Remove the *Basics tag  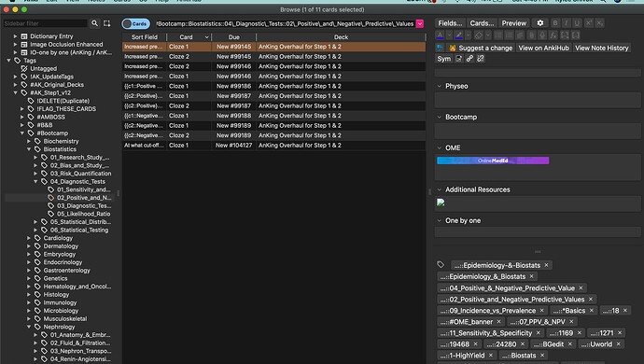[x=592, y=311]
